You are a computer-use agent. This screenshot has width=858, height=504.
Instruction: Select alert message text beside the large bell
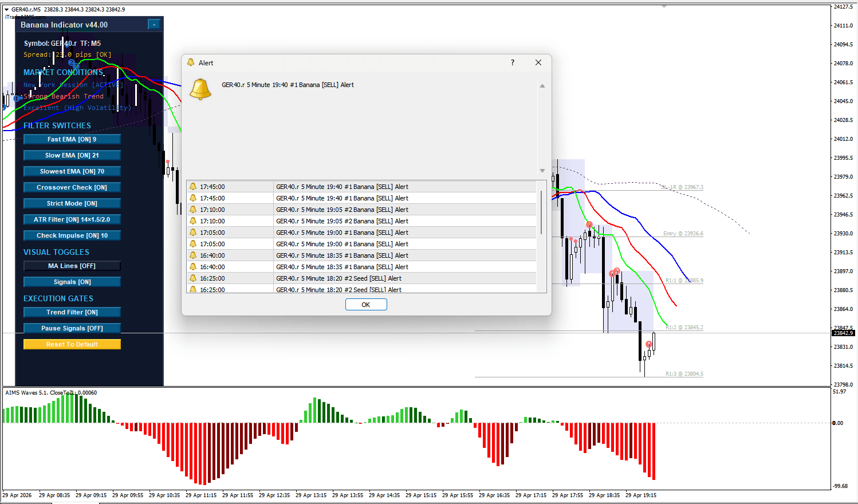click(x=288, y=85)
